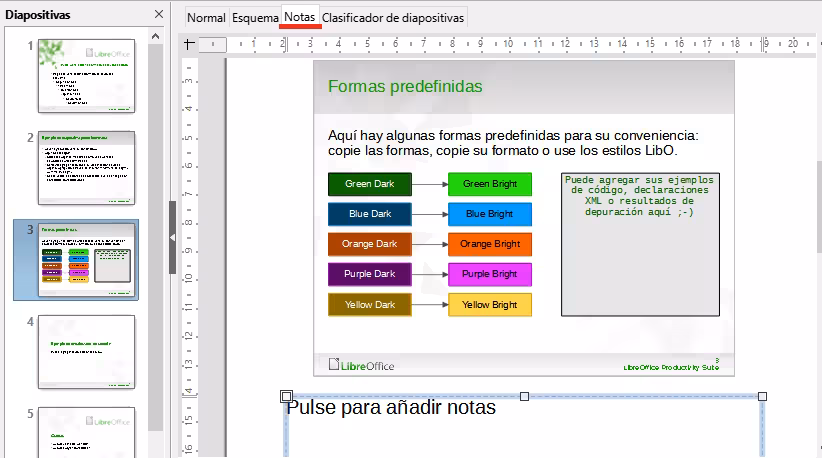Select the Notas view tab
Screen dimensions: 822x458
tap(300, 17)
